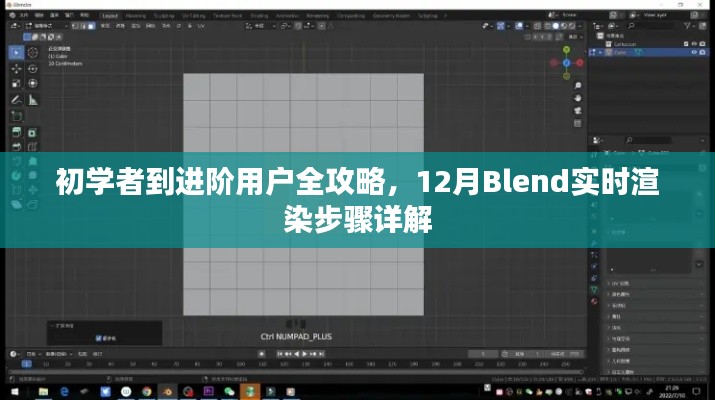Select solid viewport shading mode
Screen dimensions: 715x400
pyautogui.click(x=556, y=26)
